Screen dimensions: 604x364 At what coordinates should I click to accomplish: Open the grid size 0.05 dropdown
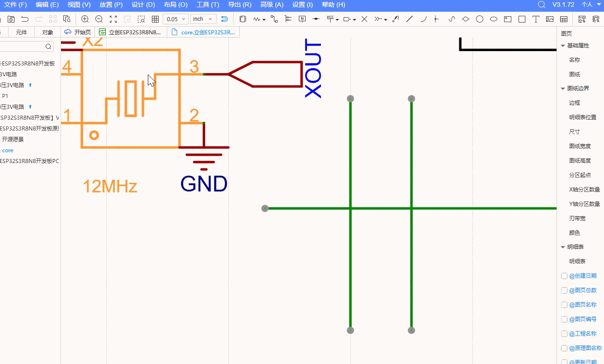(175, 19)
